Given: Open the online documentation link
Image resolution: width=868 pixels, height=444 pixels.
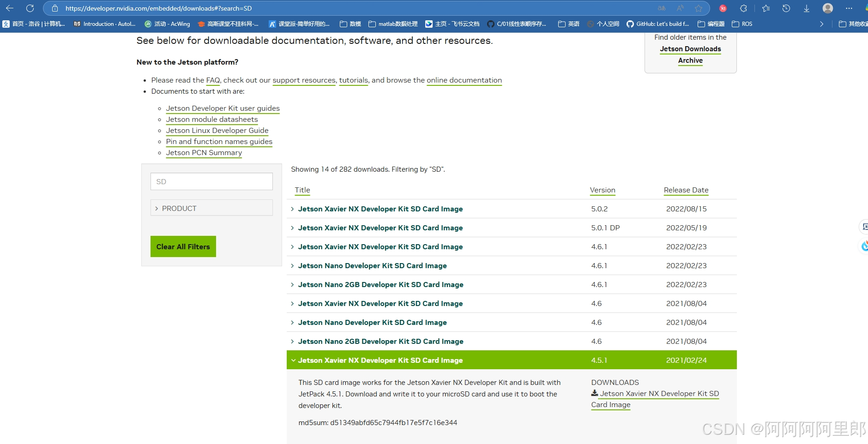Looking at the screenshot, I should pos(464,80).
